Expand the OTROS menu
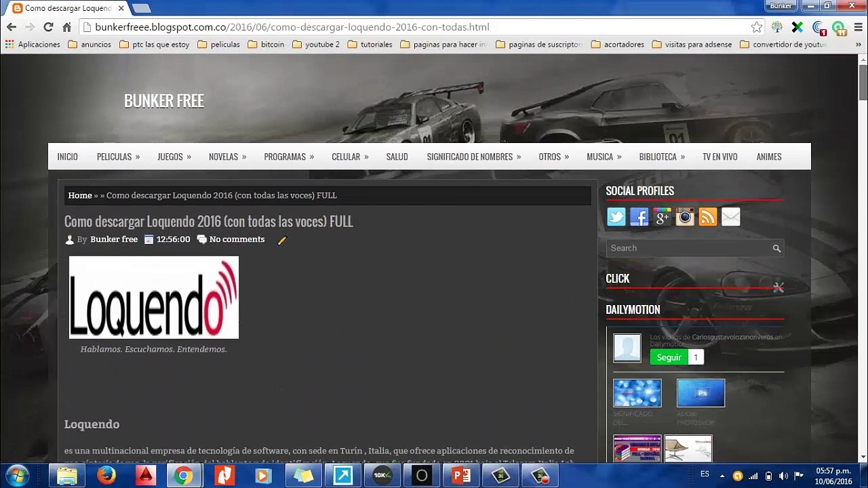This screenshot has height=488, width=868. [554, 157]
